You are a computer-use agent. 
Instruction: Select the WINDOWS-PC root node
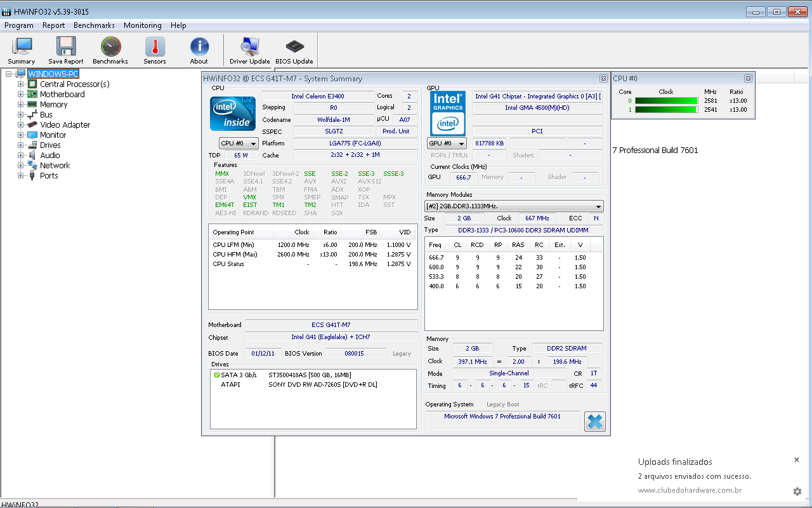point(53,74)
